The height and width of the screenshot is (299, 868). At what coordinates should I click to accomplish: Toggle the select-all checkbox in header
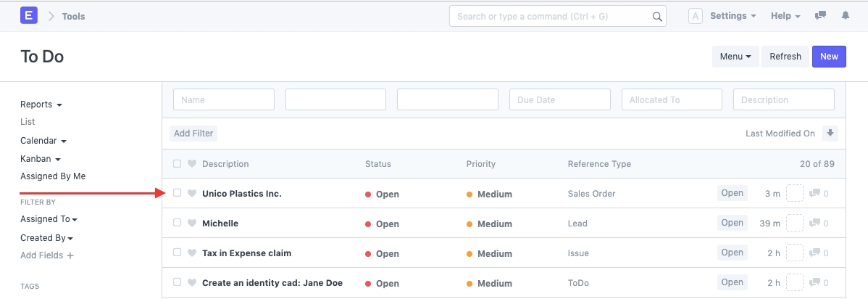[178, 164]
